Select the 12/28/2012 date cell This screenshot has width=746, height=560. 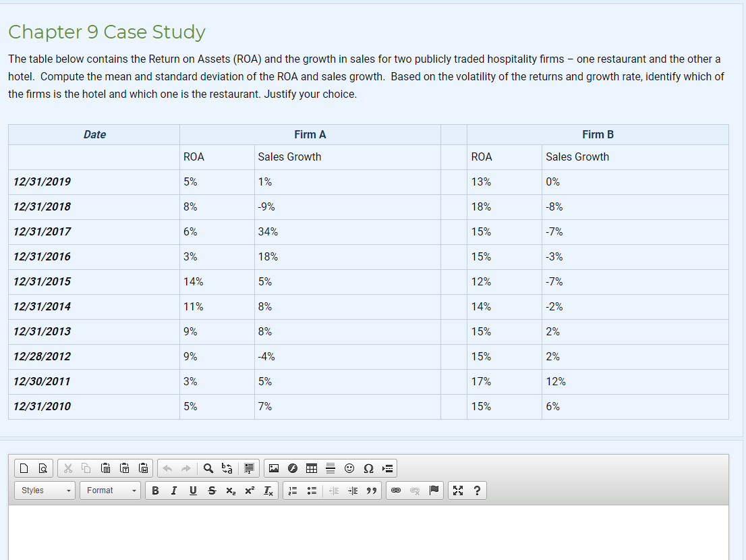coord(94,356)
